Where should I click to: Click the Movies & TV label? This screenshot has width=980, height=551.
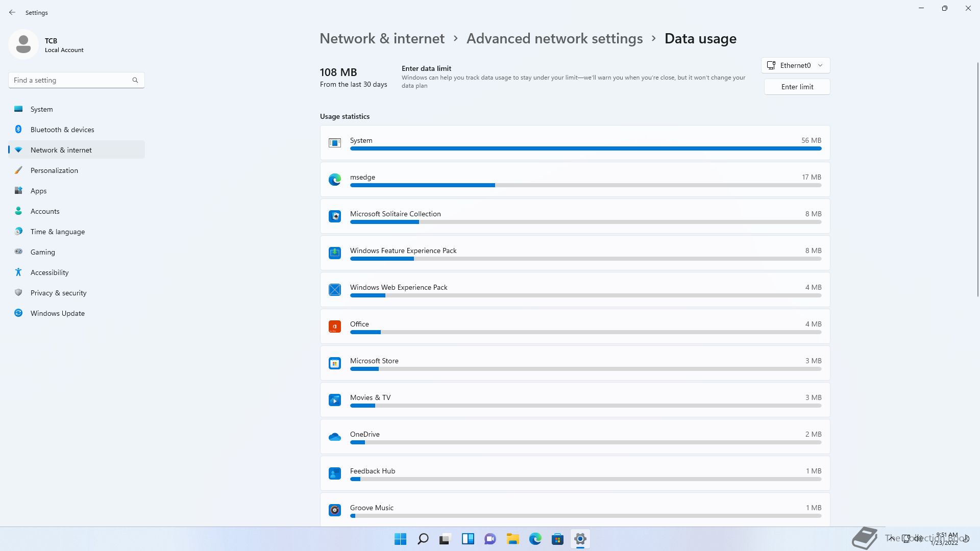(x=370, y=397)
